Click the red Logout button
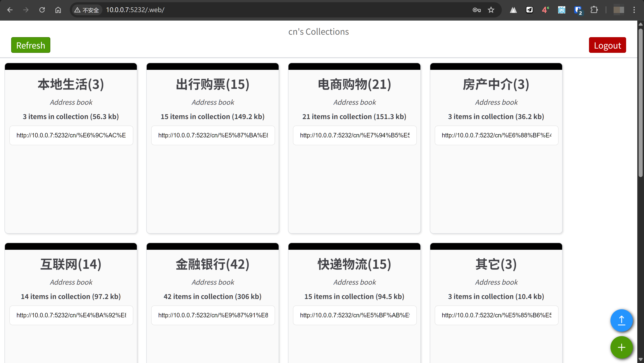 click(x=607, y=45)
